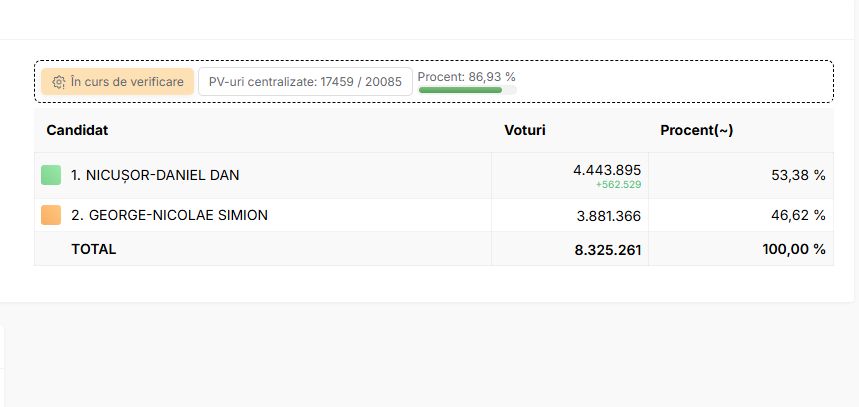The height and width of the screenshot is (407, 859).
Task: Click the 'Procent: 86,93 %' label
Action: coord(466,76)
